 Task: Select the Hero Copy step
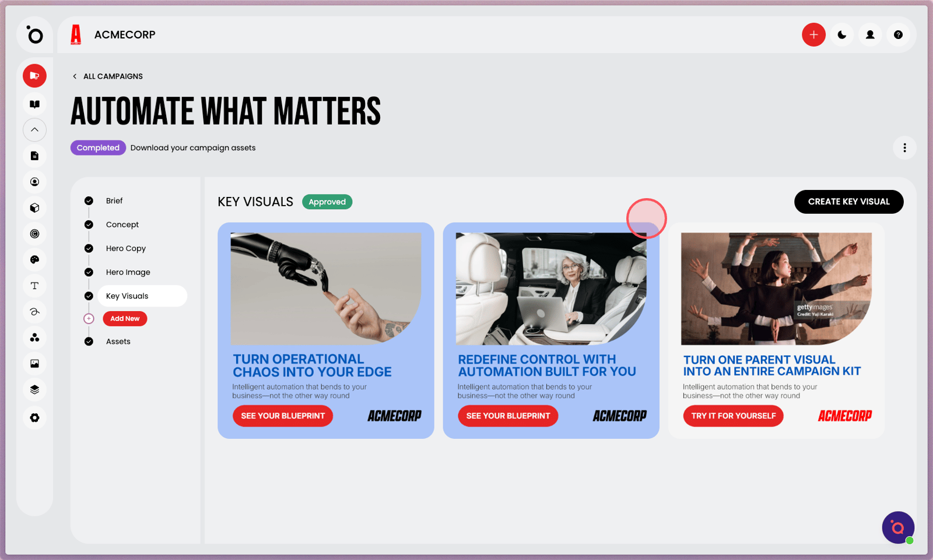(126, 248)
